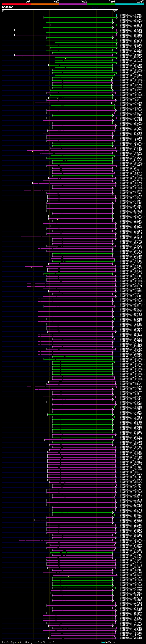Select label UniRef100_Q16EU8

pyautogui.click(x=131, y=115)
